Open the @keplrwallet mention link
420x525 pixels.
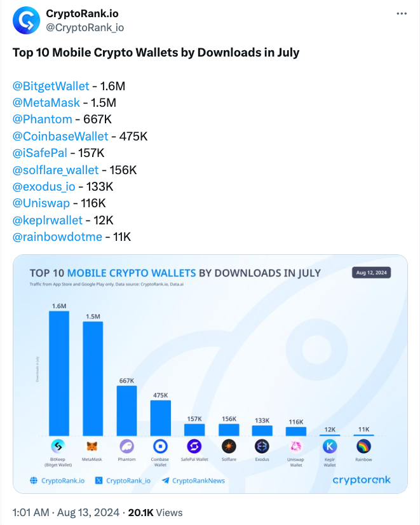tap(48, 220)
